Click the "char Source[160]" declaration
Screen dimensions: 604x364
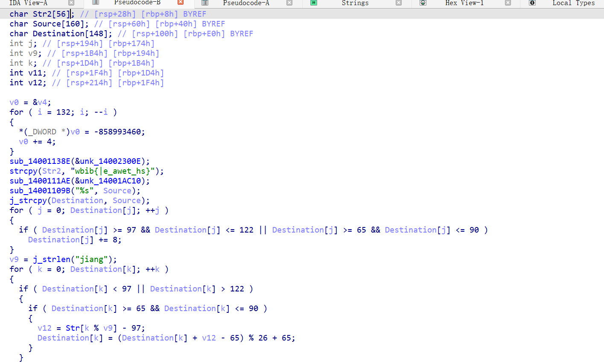click(x=49, y=24)
